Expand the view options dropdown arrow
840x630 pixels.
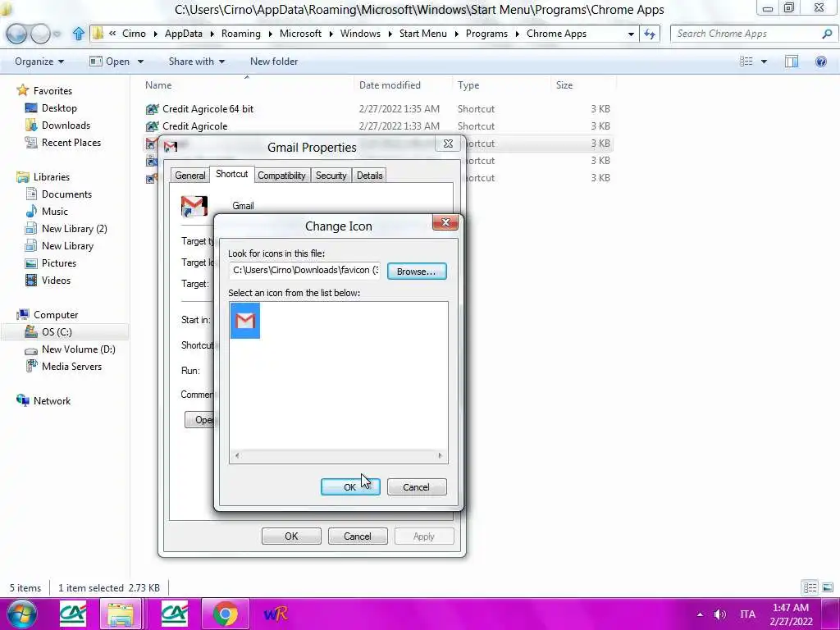coord(764,62)
